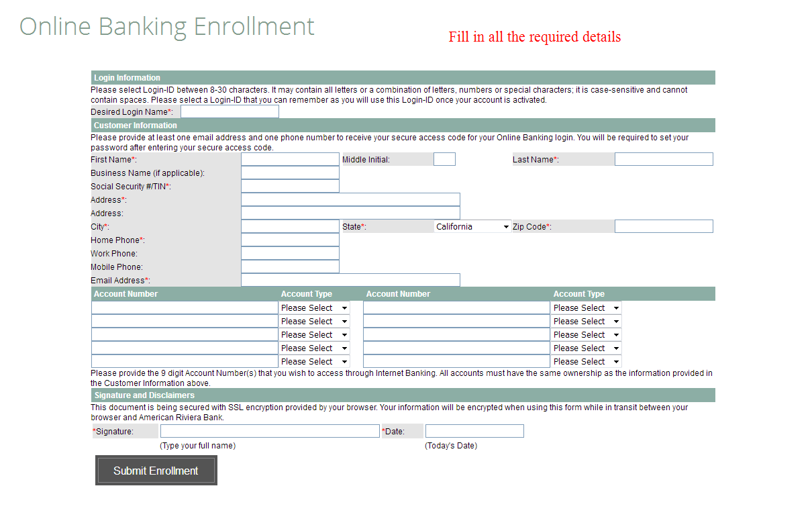Click the Signature and Disclaimers header

tap(403, 395)
